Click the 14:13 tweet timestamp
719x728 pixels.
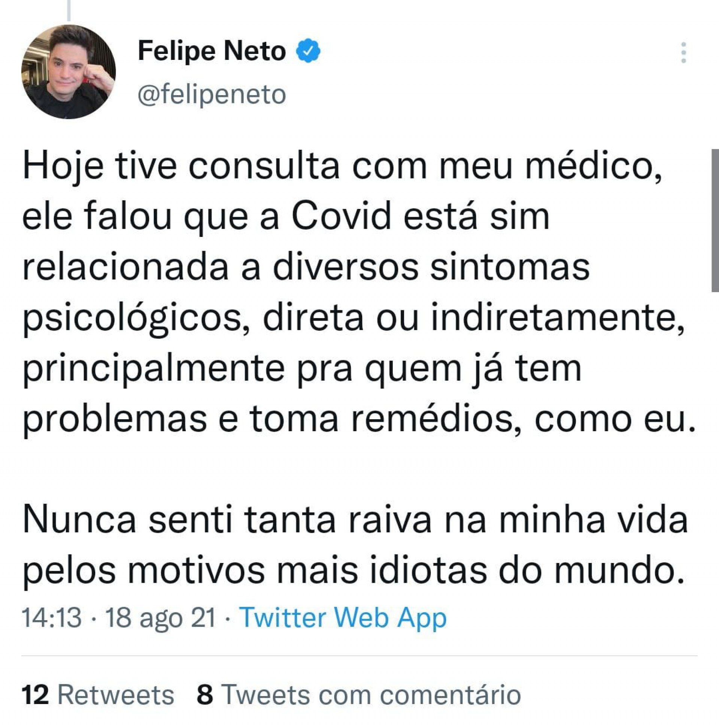click(x=52, y=618)
